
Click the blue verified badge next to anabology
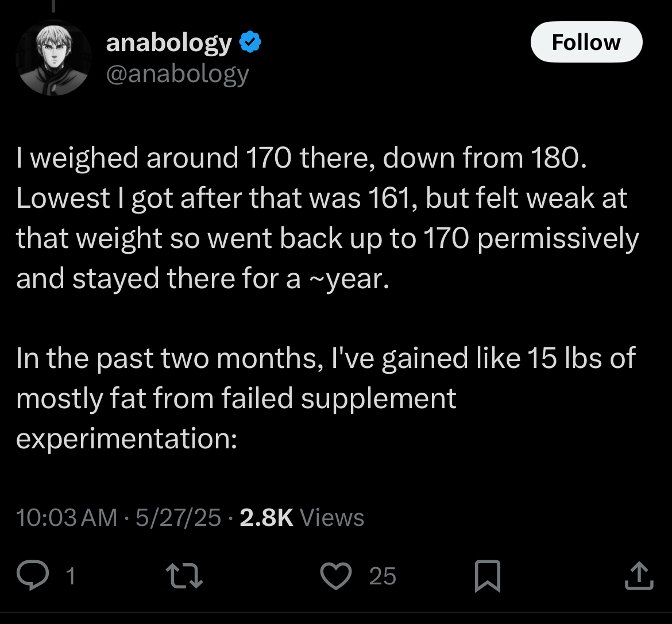pyautogui.click(x=250, y=42)
